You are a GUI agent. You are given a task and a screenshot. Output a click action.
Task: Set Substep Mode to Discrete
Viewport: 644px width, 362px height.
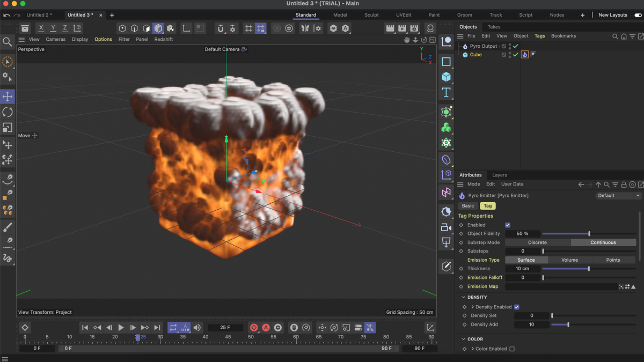(537, 242)
